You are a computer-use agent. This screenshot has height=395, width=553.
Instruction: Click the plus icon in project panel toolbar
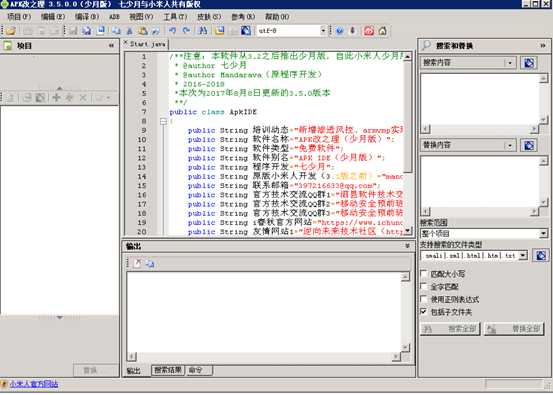tap(56, 97)
